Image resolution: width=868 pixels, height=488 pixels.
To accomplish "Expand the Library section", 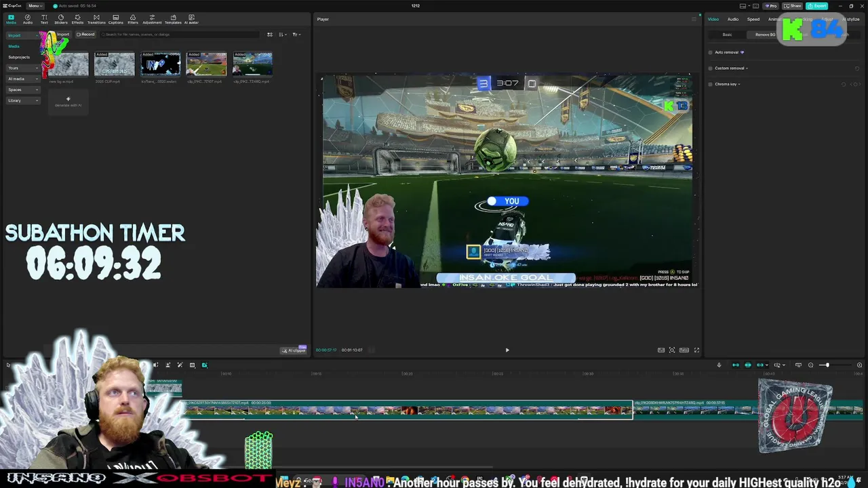I will point(22,100).
